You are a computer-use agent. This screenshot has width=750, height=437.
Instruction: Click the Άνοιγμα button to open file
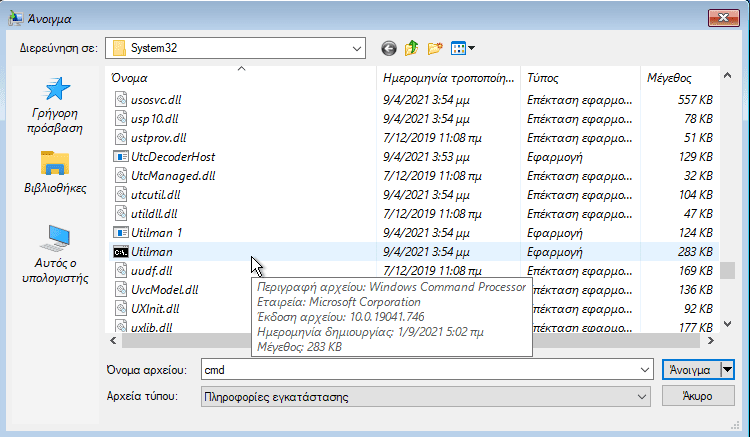pyautogui.click(x=689, y=369)
